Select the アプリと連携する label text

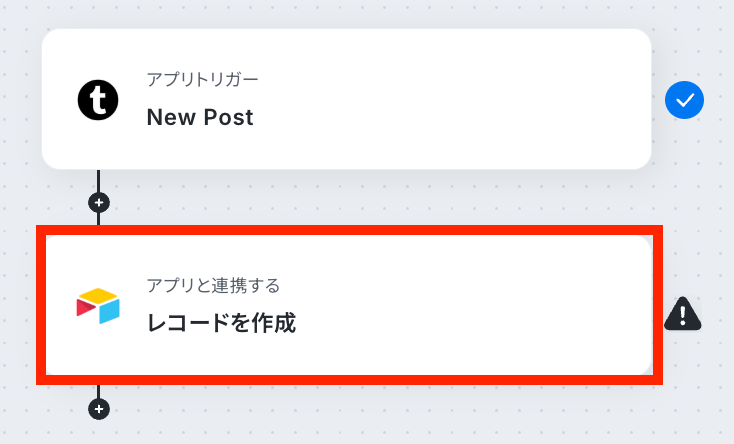point(212,286)
